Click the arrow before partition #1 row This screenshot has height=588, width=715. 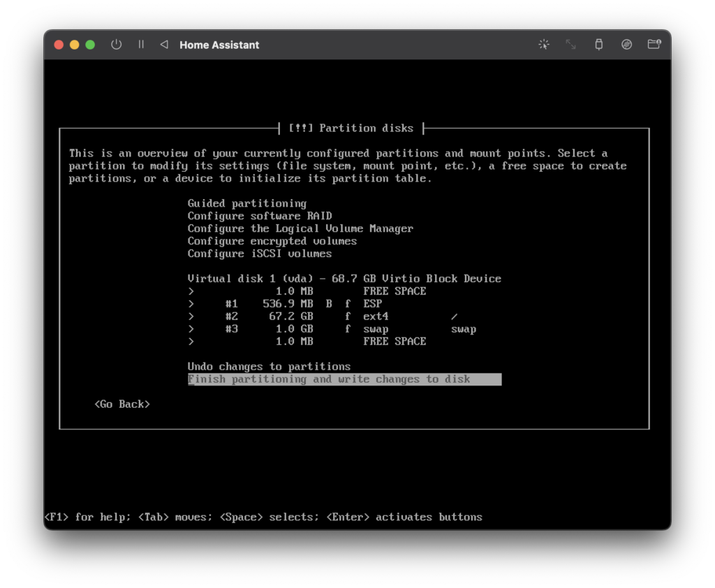(191, 304)
